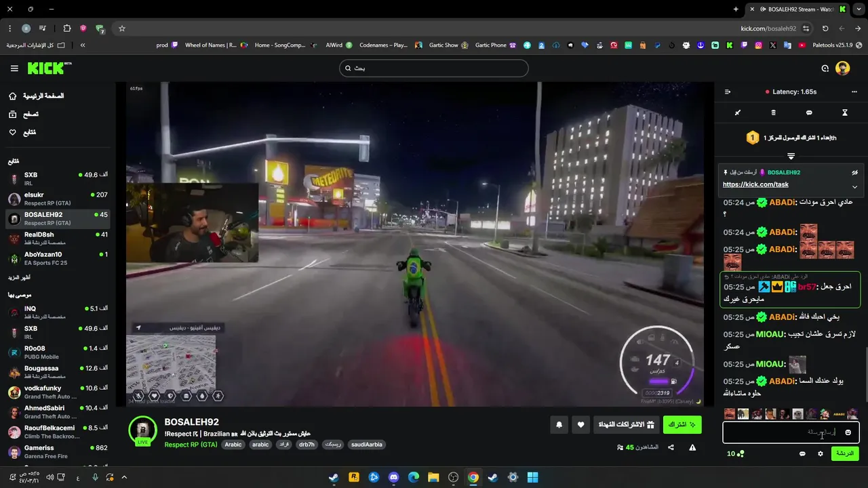
Task: Expand the pinned message chevron
Action: tap(854, 186)
